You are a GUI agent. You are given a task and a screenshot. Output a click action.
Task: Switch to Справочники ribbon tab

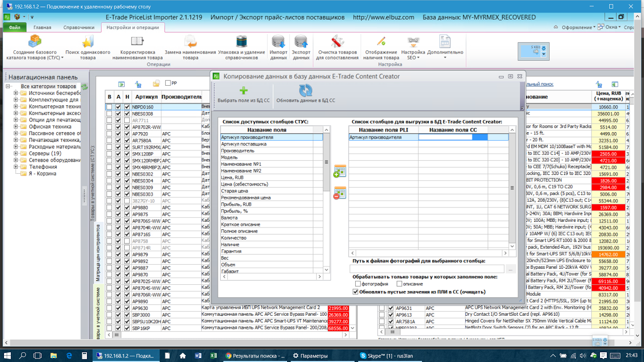(x=79, y=27)
